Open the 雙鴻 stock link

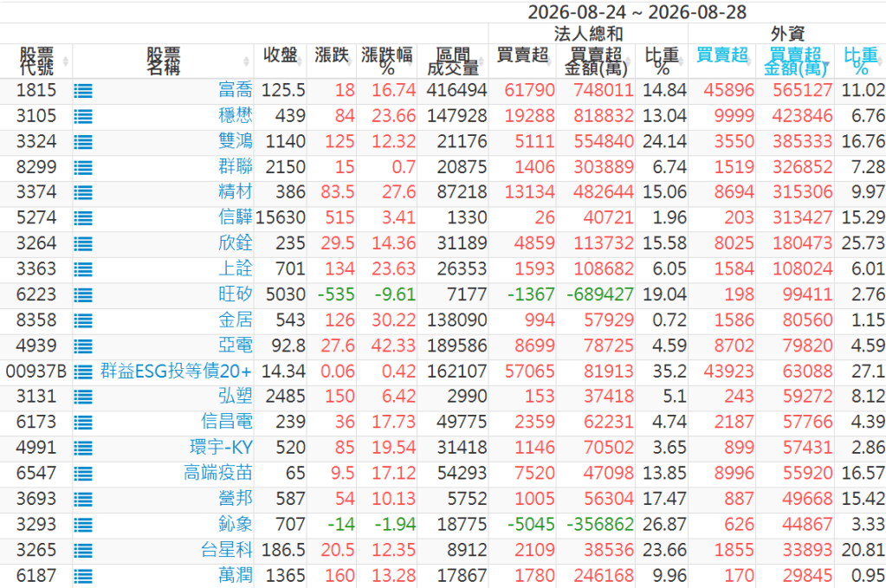235,140
